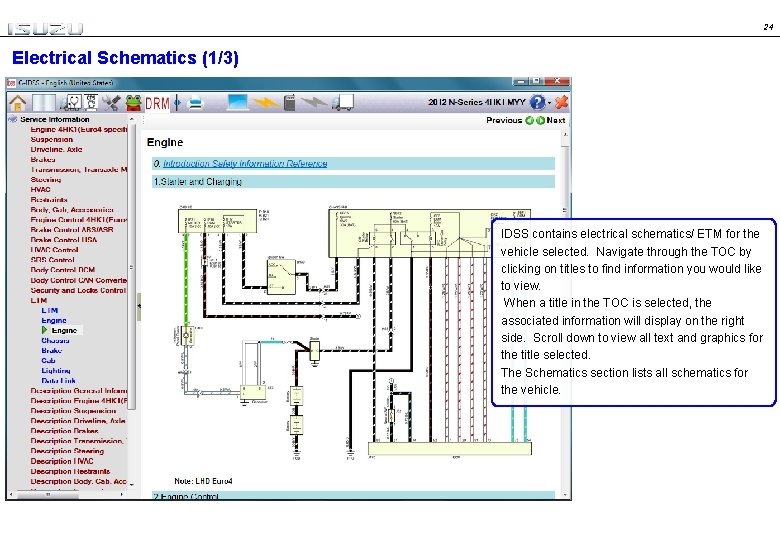Open Brake Control HSA in TOC

click(x=64, y=240)
